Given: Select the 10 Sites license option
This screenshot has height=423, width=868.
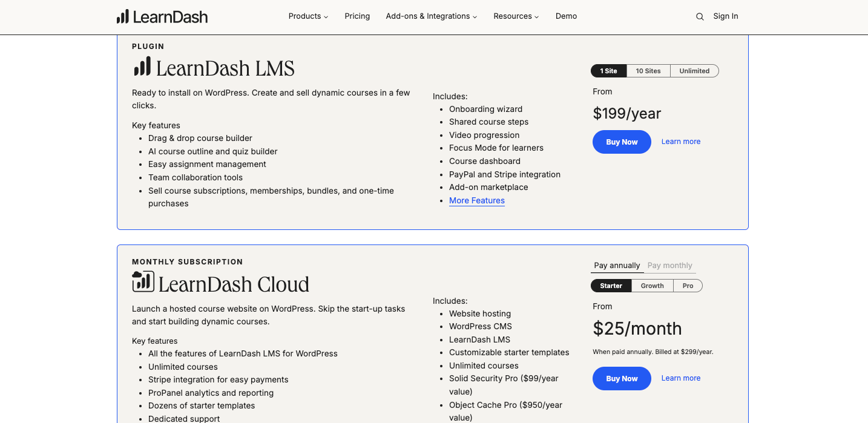Looking at the screenshot, I should pos(648,71).
